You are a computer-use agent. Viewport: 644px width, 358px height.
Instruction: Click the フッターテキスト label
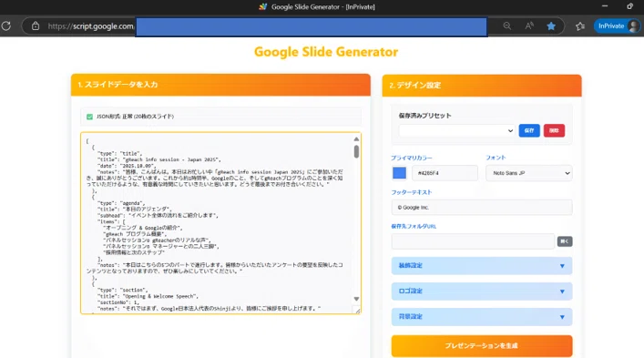pyautogui.click(x=412, y=192)
